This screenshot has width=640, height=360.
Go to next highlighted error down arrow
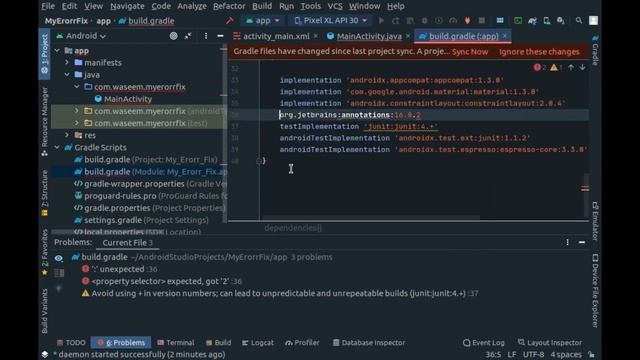pyautogui.click(x=582, y=67)
